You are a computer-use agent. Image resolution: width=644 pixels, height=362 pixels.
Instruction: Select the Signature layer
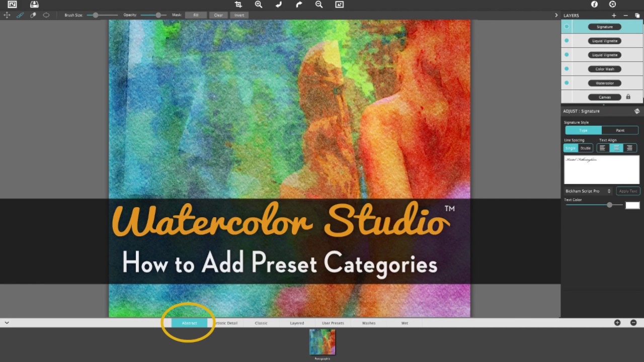click(x=604, y=27)
